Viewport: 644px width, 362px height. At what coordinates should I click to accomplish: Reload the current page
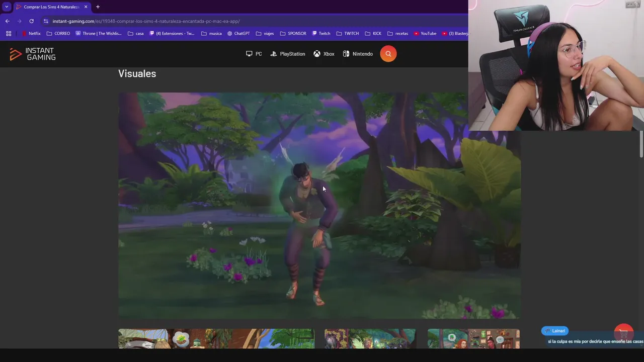pyautogui.click(x=31, y=21)
